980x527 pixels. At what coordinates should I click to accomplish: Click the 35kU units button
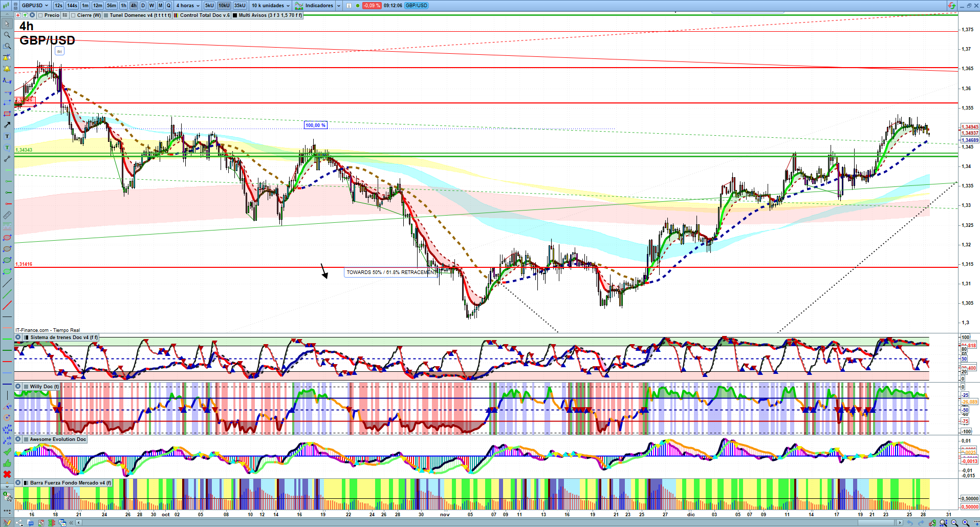point(240,6)
